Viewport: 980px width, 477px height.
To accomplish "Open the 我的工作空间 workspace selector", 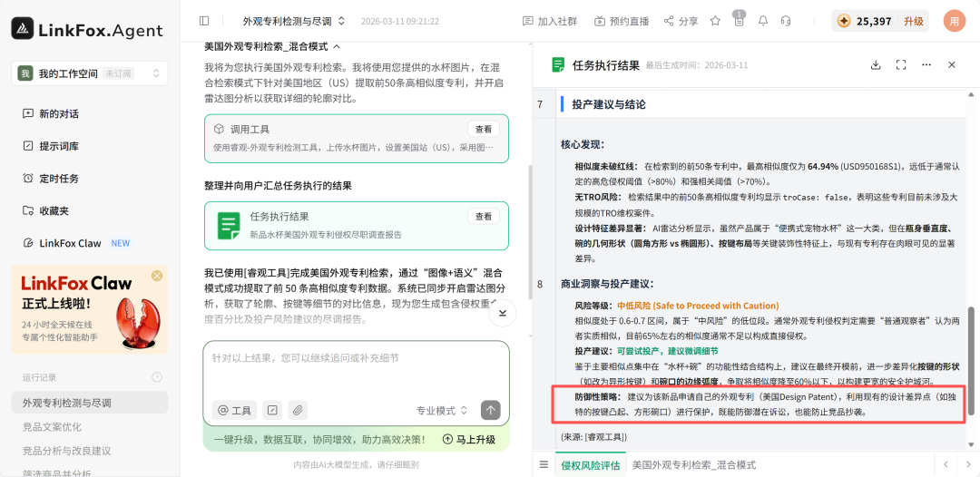I will point(89,73).
